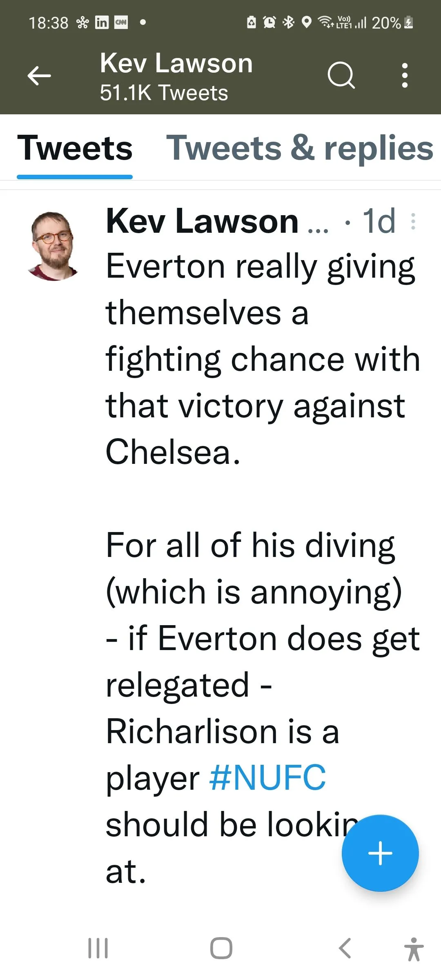This screenshot has height=980, width=441.
Task: Open the accessibility shortcut icon
Action: click(x=414, y=949)
